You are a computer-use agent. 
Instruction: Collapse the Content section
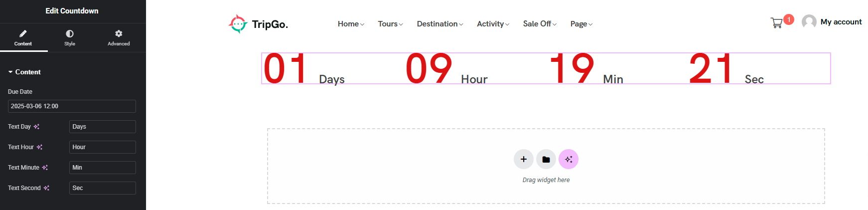coord(24,72)
